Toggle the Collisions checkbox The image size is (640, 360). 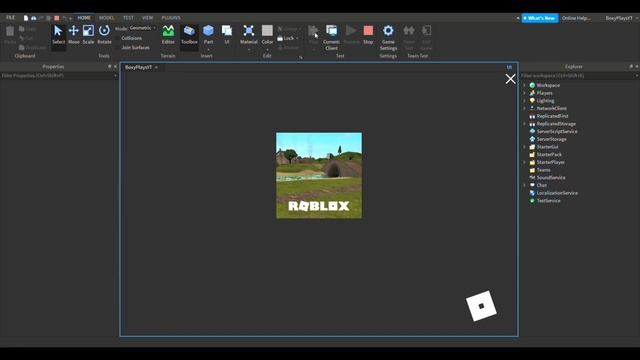click(118, 38)
